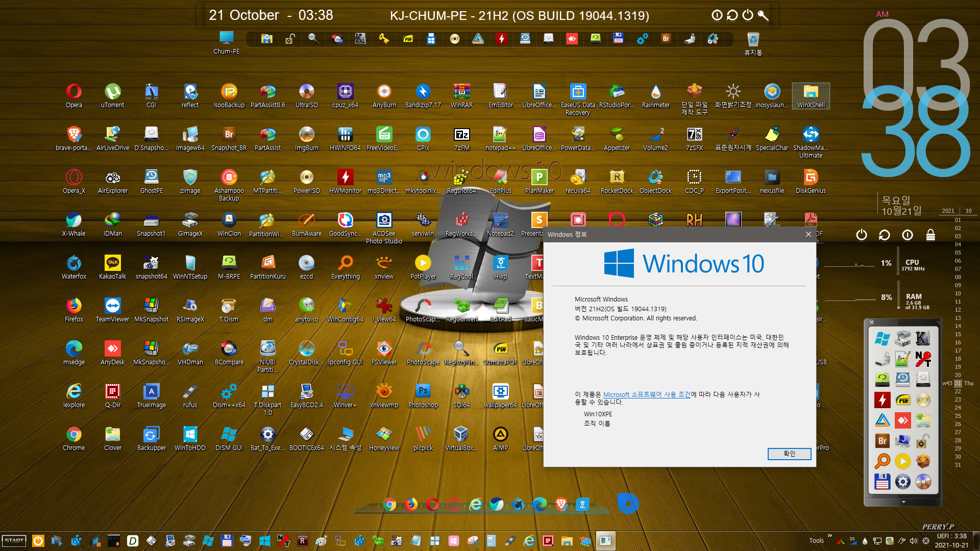Click the Rainmeter restart arrow widget
980x551 pixels.
pos(884,235)
